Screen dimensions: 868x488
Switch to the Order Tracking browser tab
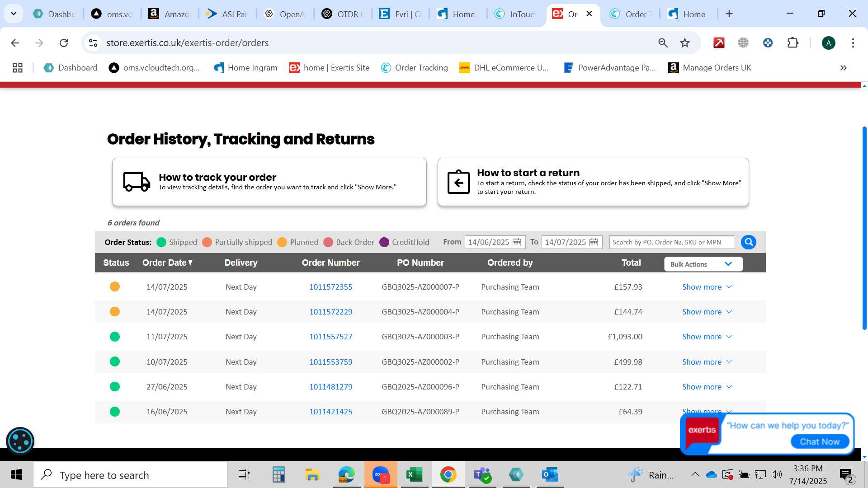(x=631, y=14)
